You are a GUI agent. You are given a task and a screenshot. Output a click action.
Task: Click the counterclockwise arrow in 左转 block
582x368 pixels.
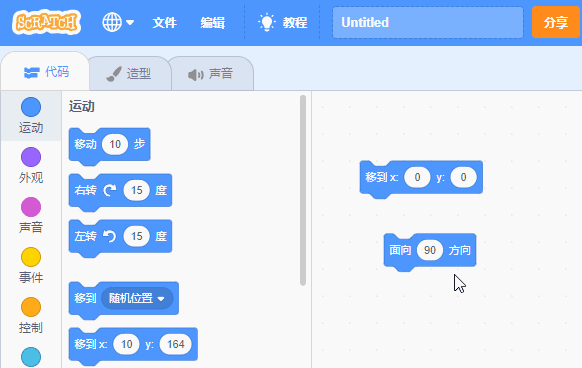tap(110, 236)
